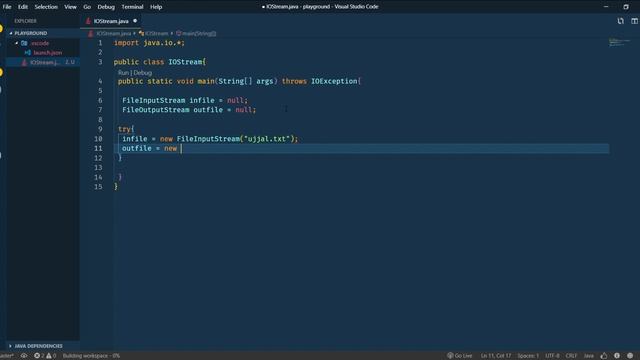This screenshot has height=360, width=640.
Task: Click the launch.json file icon
Action: [28, 53]
